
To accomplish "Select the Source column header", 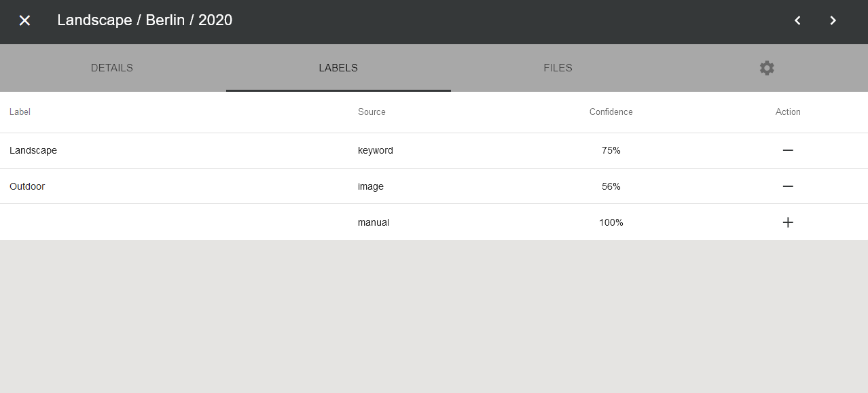I will coord(371,112).
